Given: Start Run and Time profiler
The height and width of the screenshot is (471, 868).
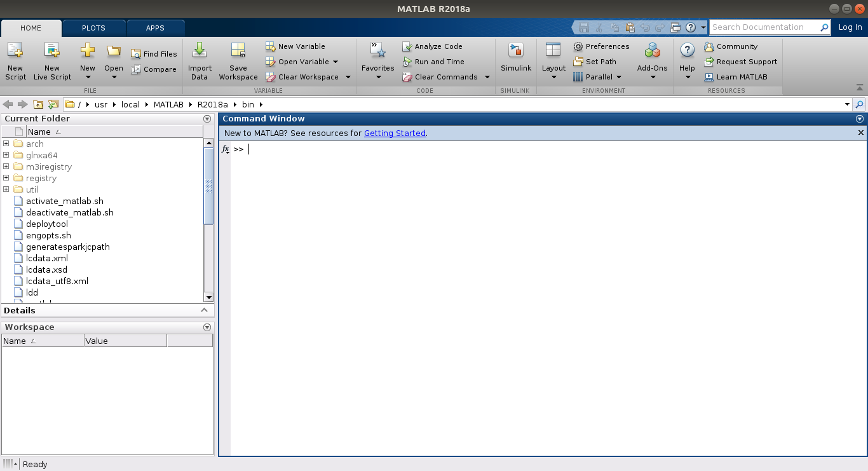Looking at the screenshot, I should [433, 62].
